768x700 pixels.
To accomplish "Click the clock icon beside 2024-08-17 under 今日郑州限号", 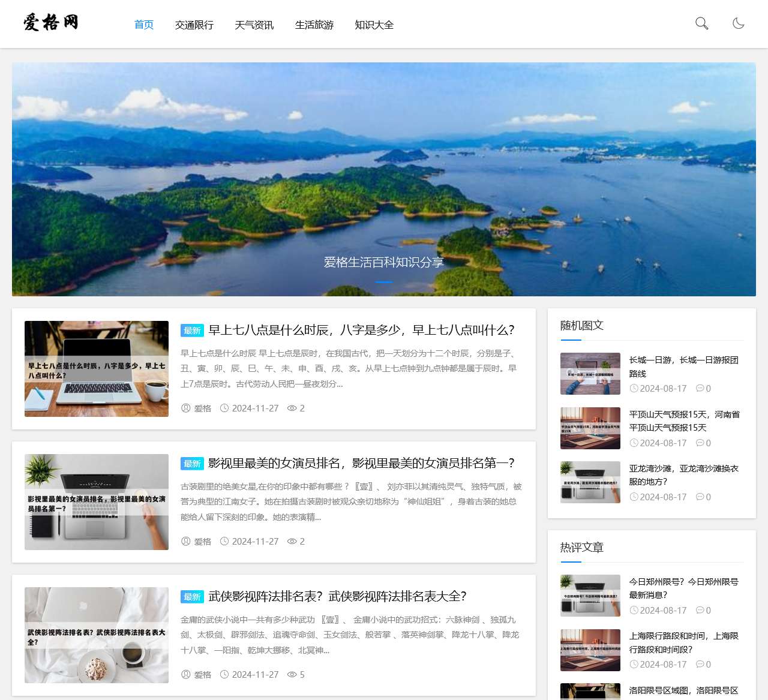I will click(x=634, y=610).
